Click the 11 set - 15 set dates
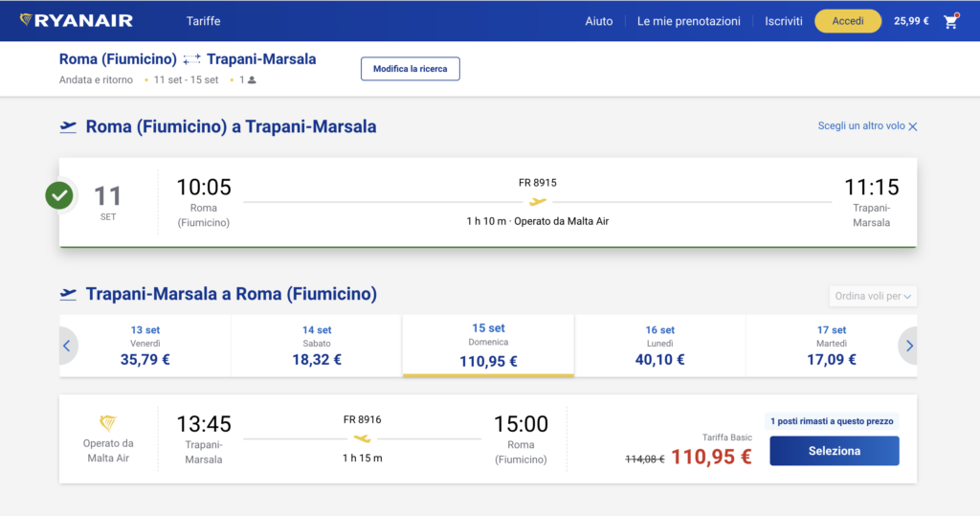 click(187, 80)
